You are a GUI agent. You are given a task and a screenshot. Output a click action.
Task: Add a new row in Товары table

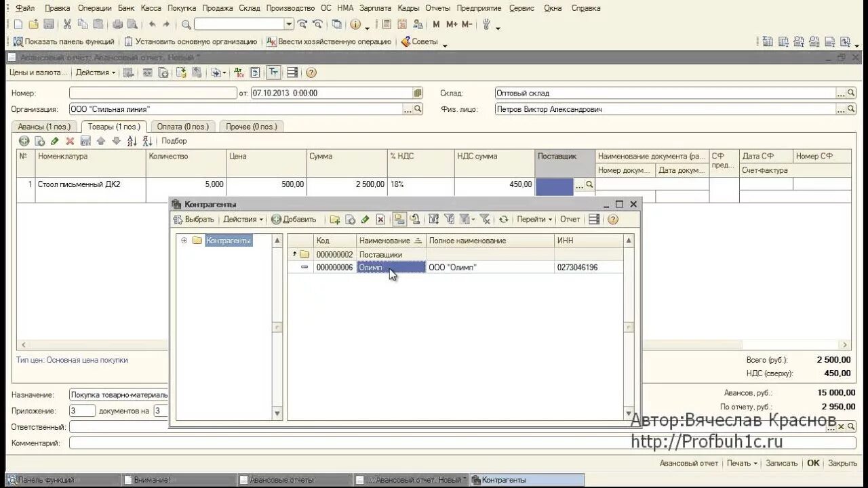pyautogui.click(x=24, y=141)
